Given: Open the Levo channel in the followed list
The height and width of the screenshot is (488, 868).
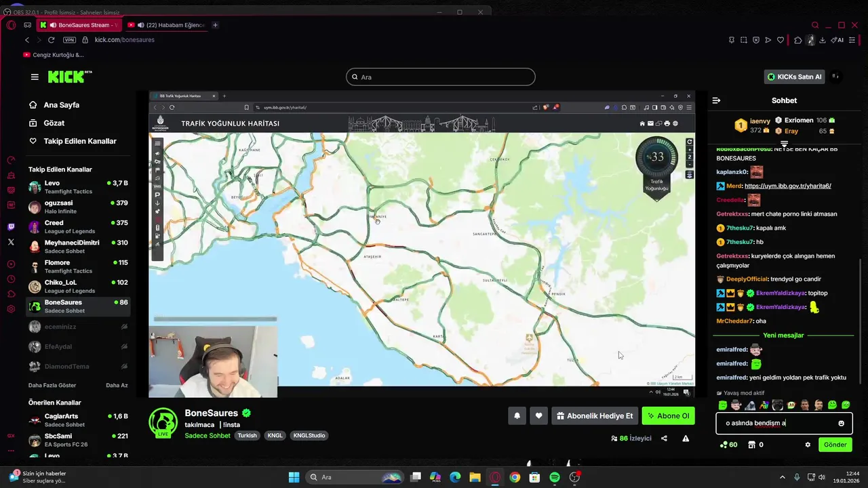Looking at the screenshot, I should [x=78, y=187].
